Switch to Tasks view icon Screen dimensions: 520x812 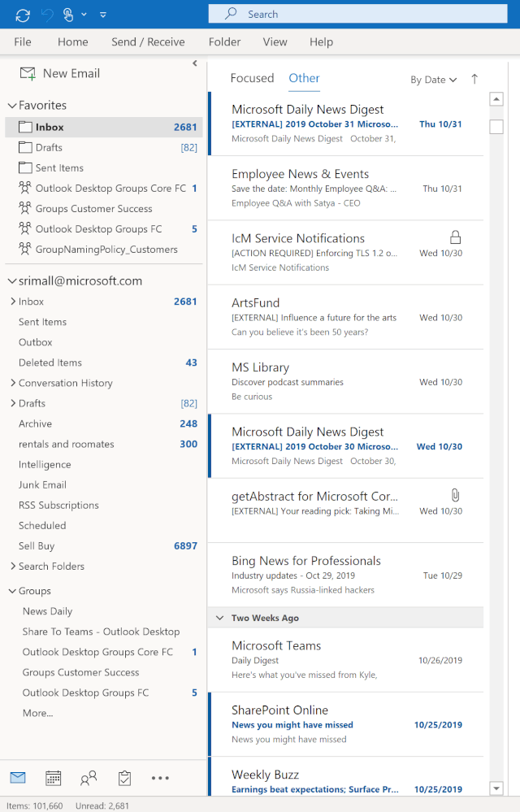click(124, 778)
